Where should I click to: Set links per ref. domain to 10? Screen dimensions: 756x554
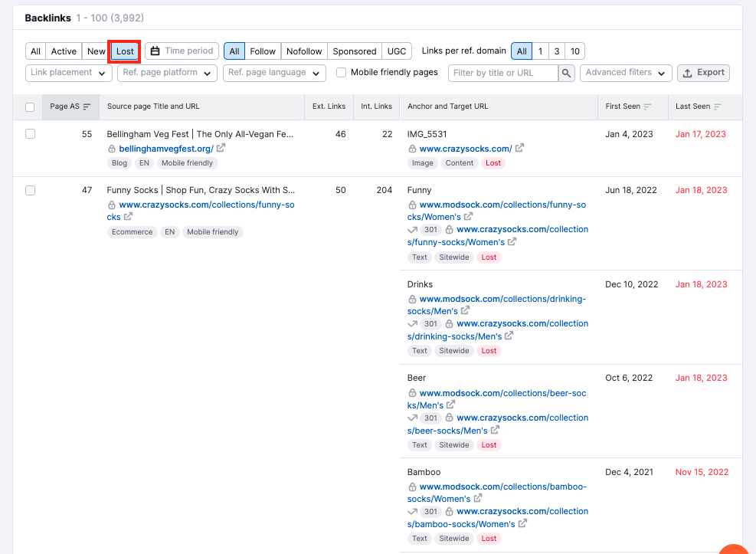pyautogui.click(x=574, y=51)
